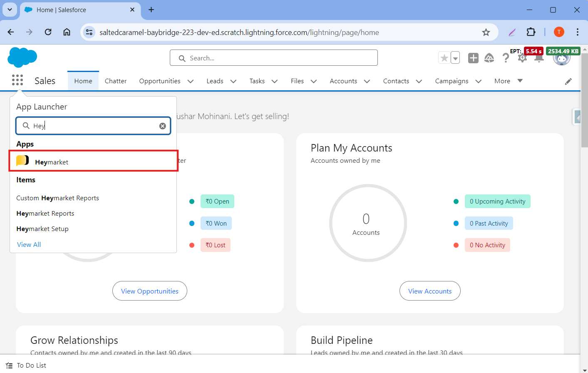Open the Accounts tab
Screen dimensions: 588x373
(343, 81)
